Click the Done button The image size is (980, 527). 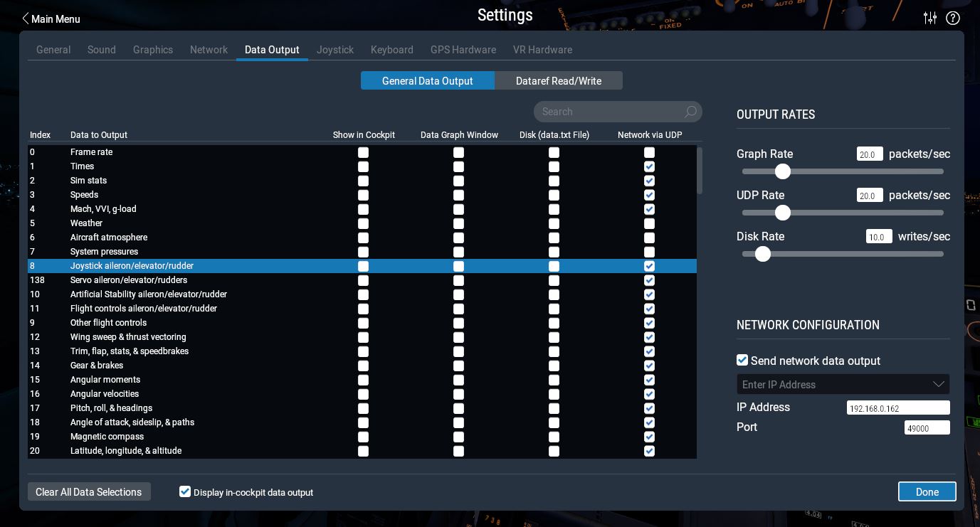pos(927,491)
